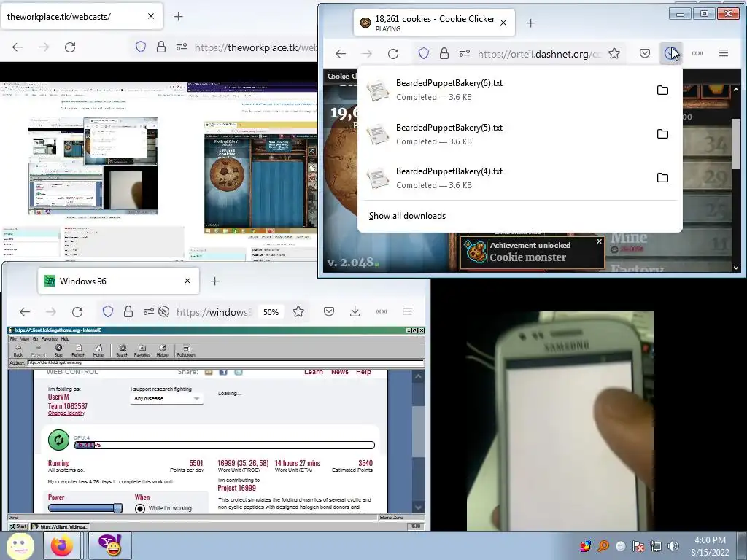Open hamburger menu in Windows 96 window
The width and height of the screenshot is (747, 560).
407,311
